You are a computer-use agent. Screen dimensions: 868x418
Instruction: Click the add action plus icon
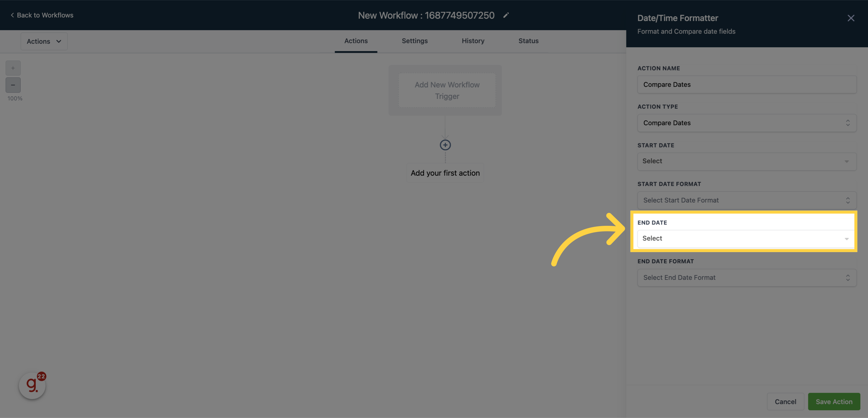tap(445, 145)
